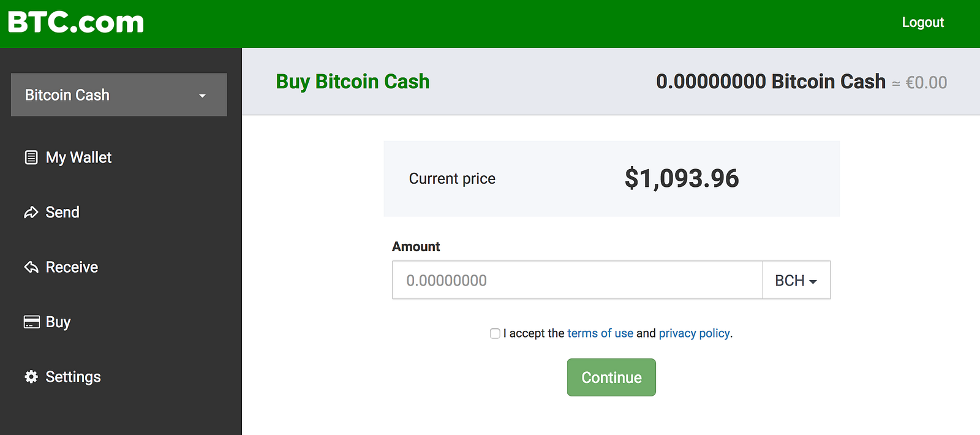Open the terms of use link
This screenshot has height=435, width=980.
point(600,333)
